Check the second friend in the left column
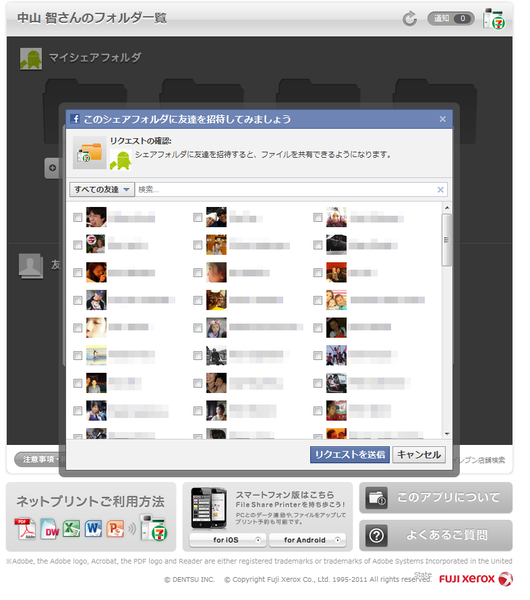This screenshot has height=600, width=530. tap(78, 245)
